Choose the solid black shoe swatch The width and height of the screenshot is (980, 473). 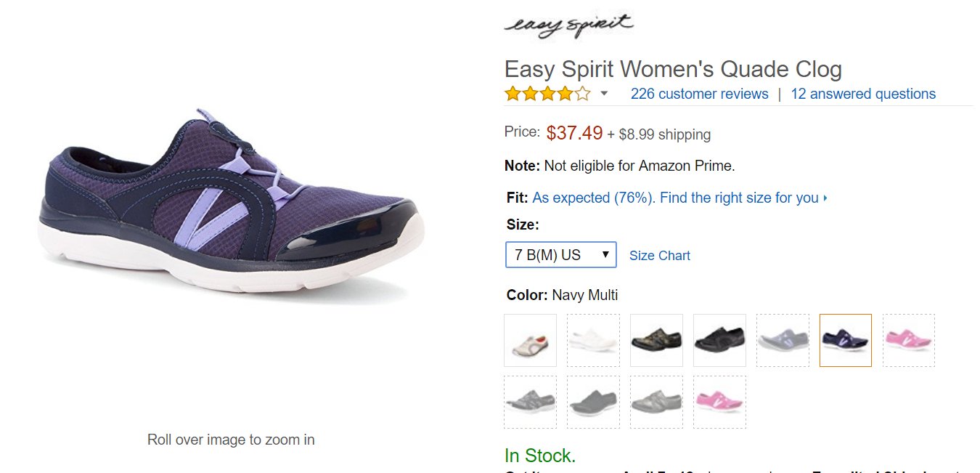coord(719,340)
